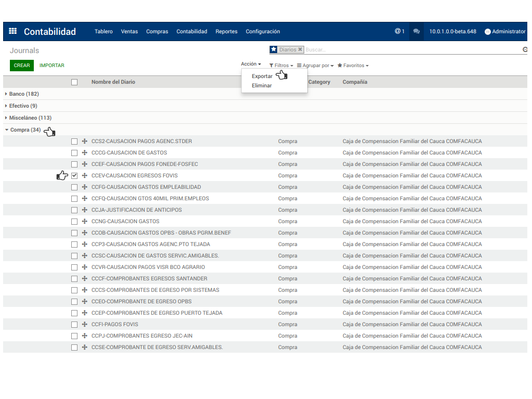Click the CREAR button
This screenshot has height=399, width=532.
pyautogui.click(x=22, y=66)
